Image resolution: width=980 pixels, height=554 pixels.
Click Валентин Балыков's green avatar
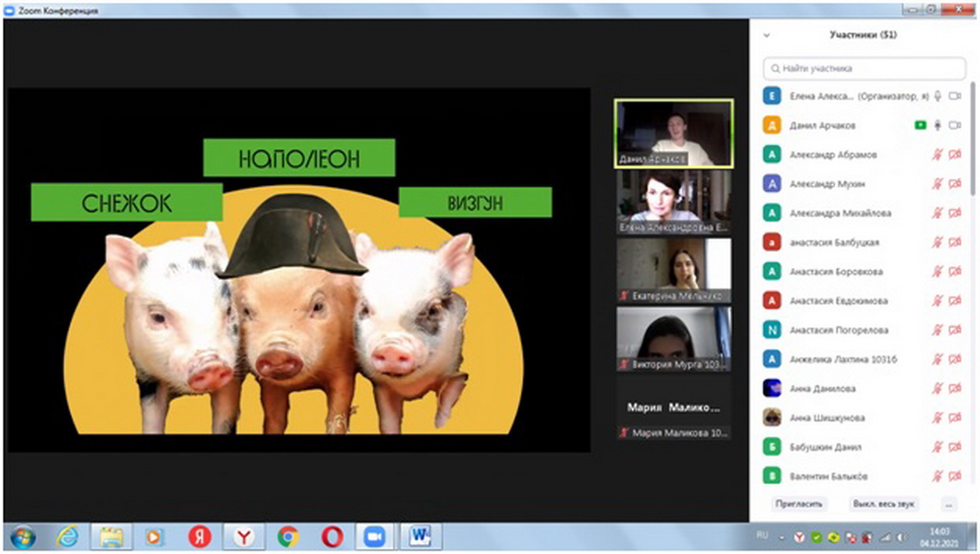(x=772, y=477)
